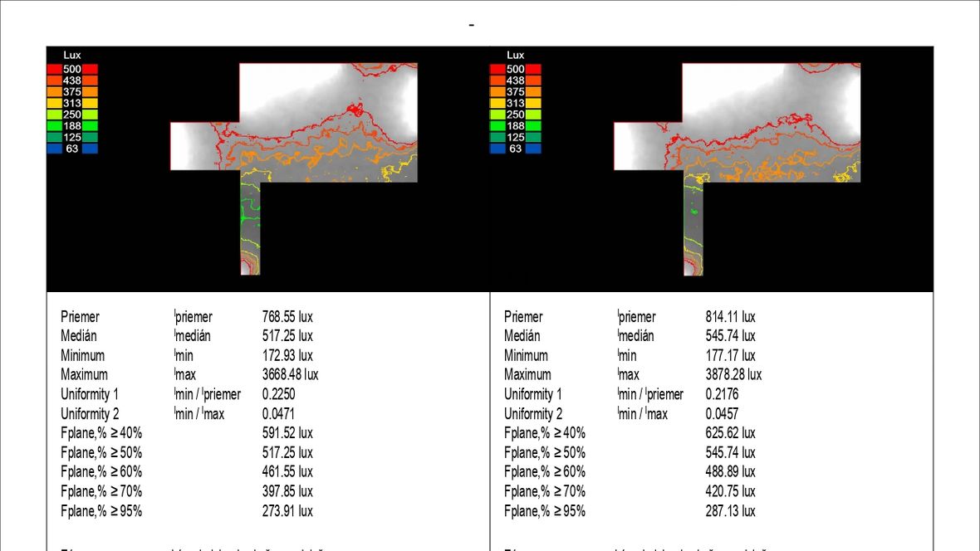Viewport: 980px width, 551px height.
Task: Click the left Uniformity 1 value 0.2250
Action: pyautogui.click(x=279, y=394)
